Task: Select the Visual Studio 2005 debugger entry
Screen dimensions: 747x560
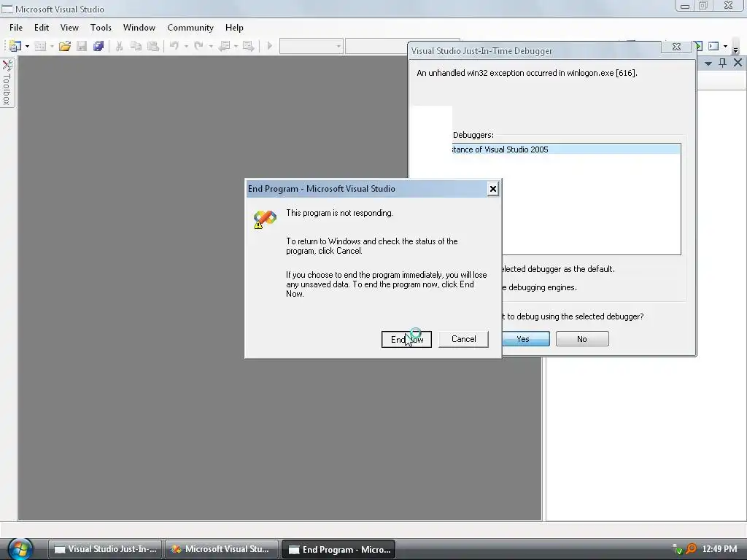Action: (566, 149)
